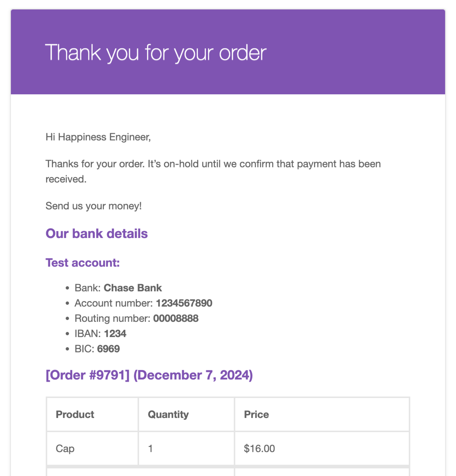Click the account number 1234567890
The width and height of the screenshot is (456, 476).
(x=184, y=303)
